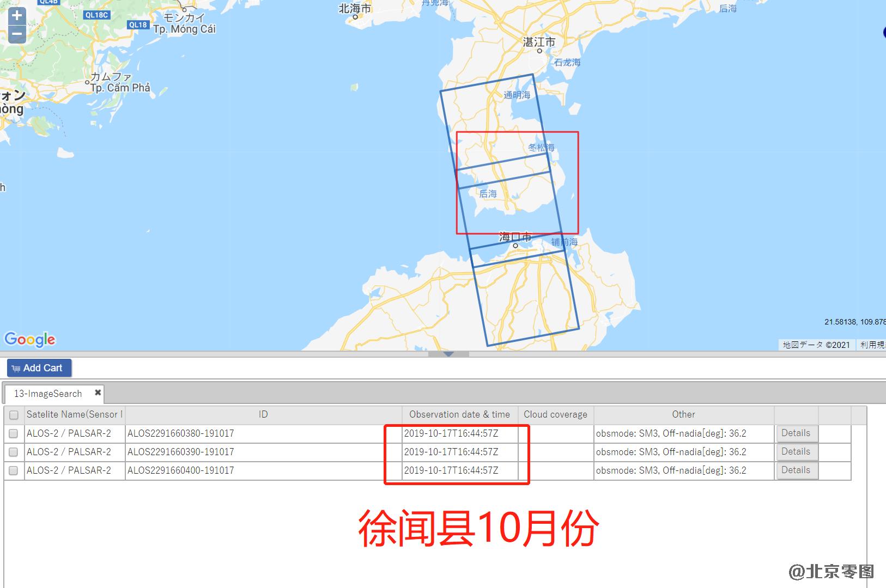The image size is (886, 588).
Task: Click the 通明海 label on map
Action: coord(517,95)
